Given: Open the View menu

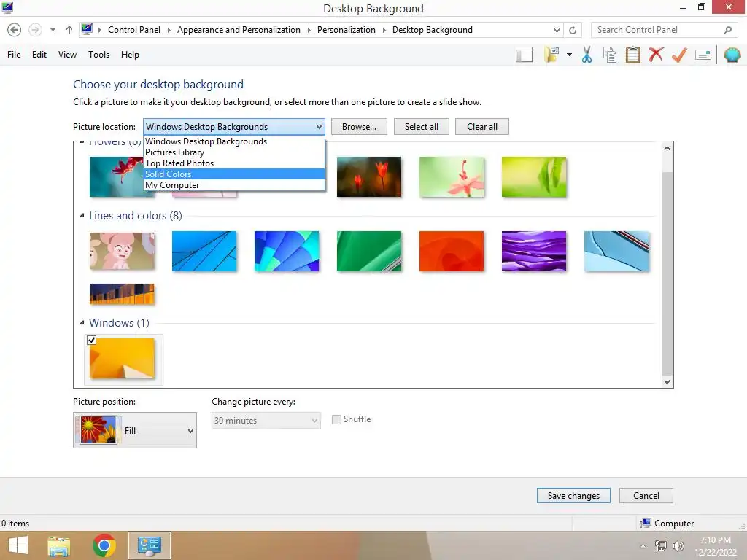Looking at the screenshot, I should coord(67,55).
